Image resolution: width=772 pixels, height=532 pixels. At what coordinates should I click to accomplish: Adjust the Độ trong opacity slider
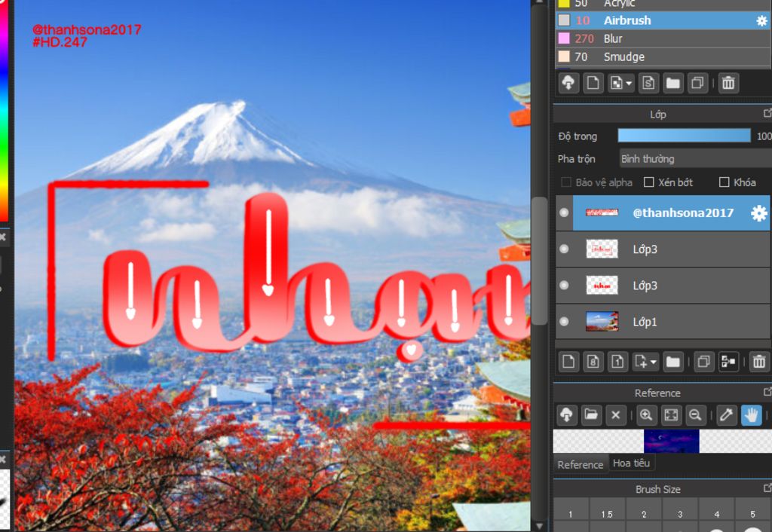[x=684, y=136]
